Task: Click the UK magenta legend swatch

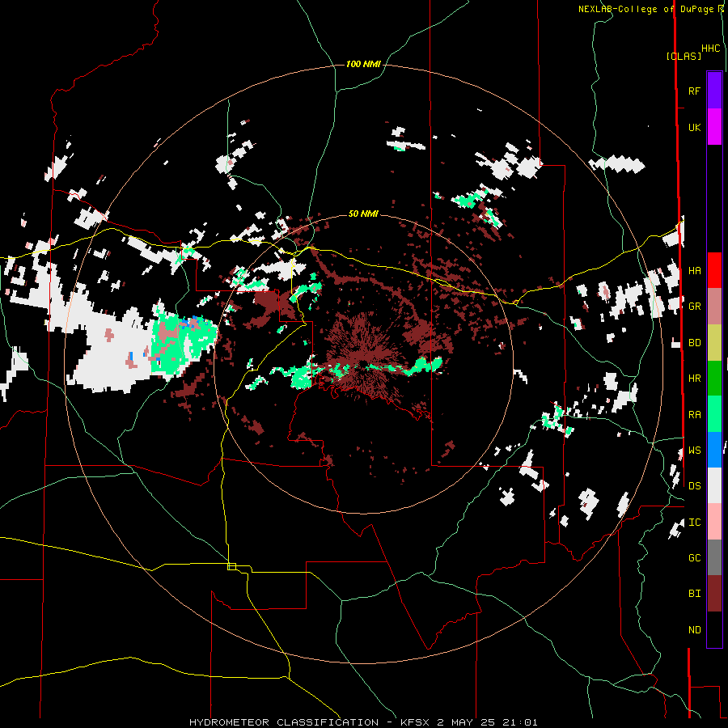Action: click(x=714, y=127)
